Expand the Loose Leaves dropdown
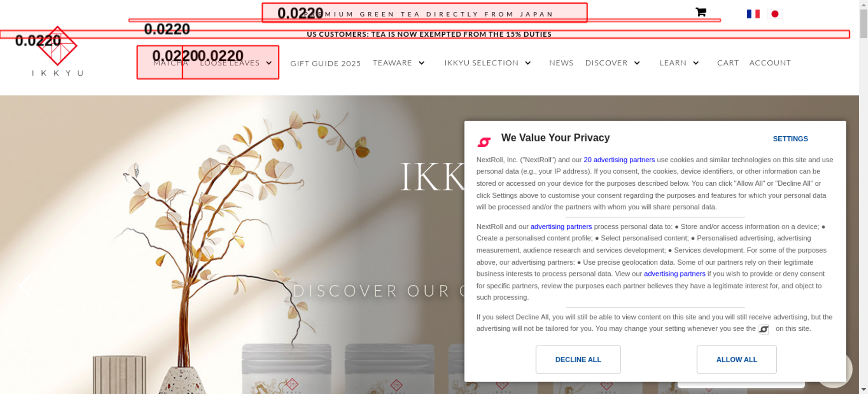This screenshot has height=394, width=868. [x=269, y=63]
